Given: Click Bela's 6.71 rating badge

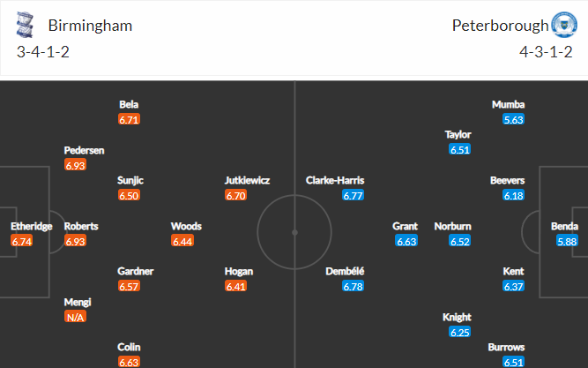Looking at the screenshot, I should [x=130, y=119].
